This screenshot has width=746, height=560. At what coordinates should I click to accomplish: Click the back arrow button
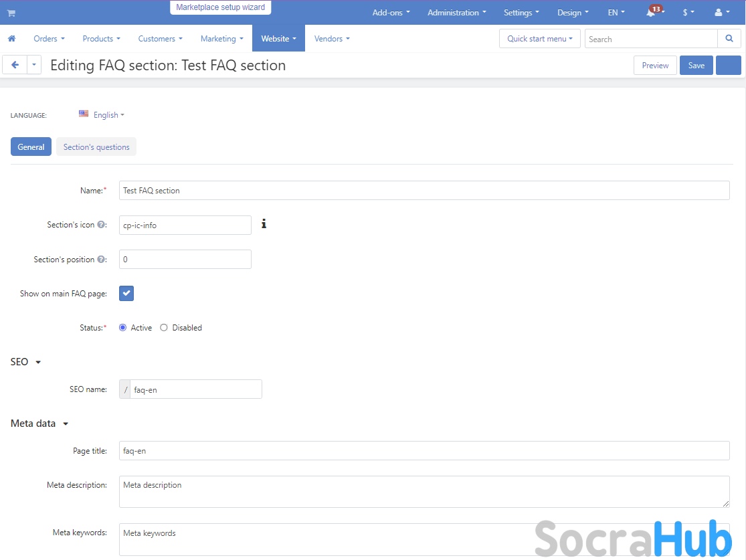15,65
